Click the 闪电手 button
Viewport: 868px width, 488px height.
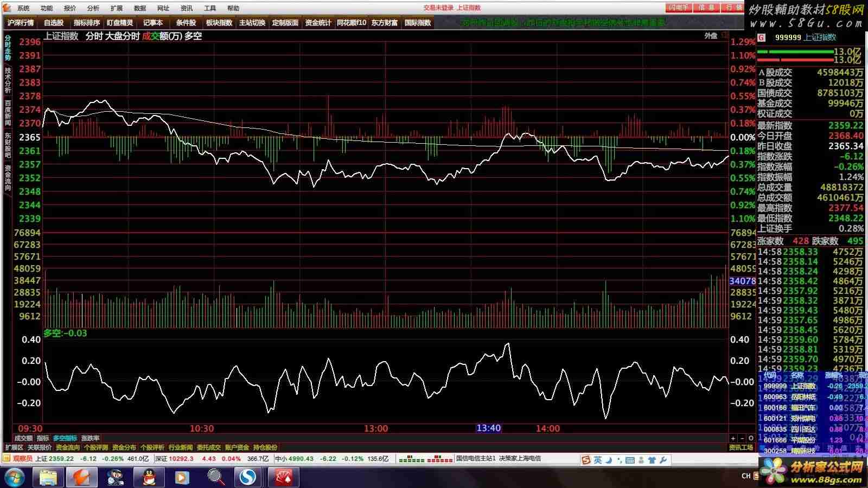[679, 8]
